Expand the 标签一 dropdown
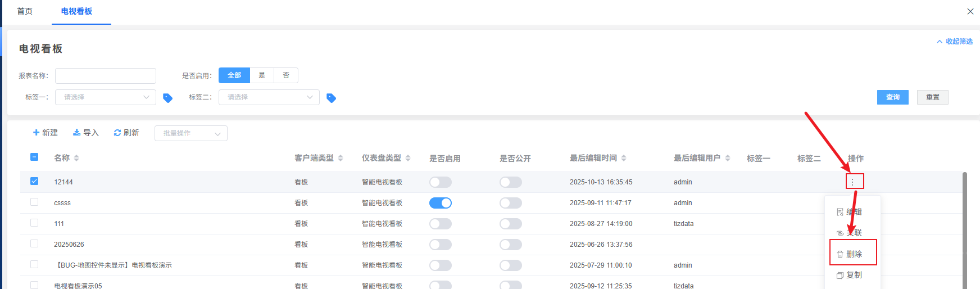 pyautogui.click(x=105, y=97)
